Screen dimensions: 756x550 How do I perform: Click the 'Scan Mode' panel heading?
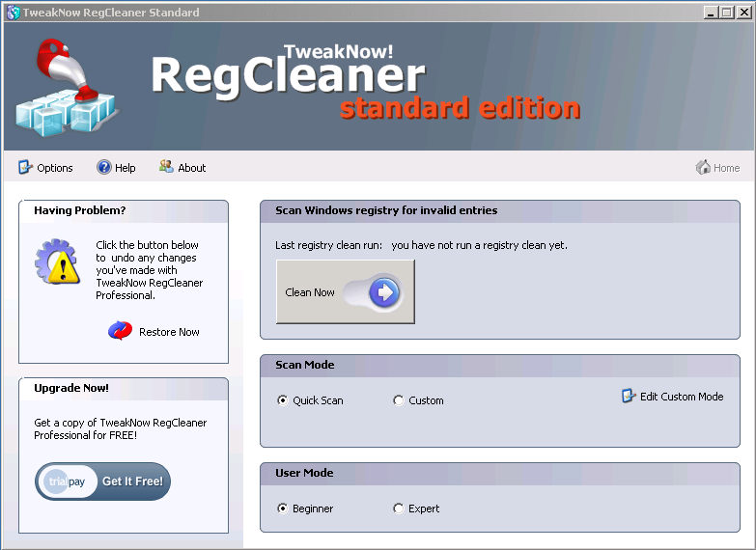pos(305,365)
